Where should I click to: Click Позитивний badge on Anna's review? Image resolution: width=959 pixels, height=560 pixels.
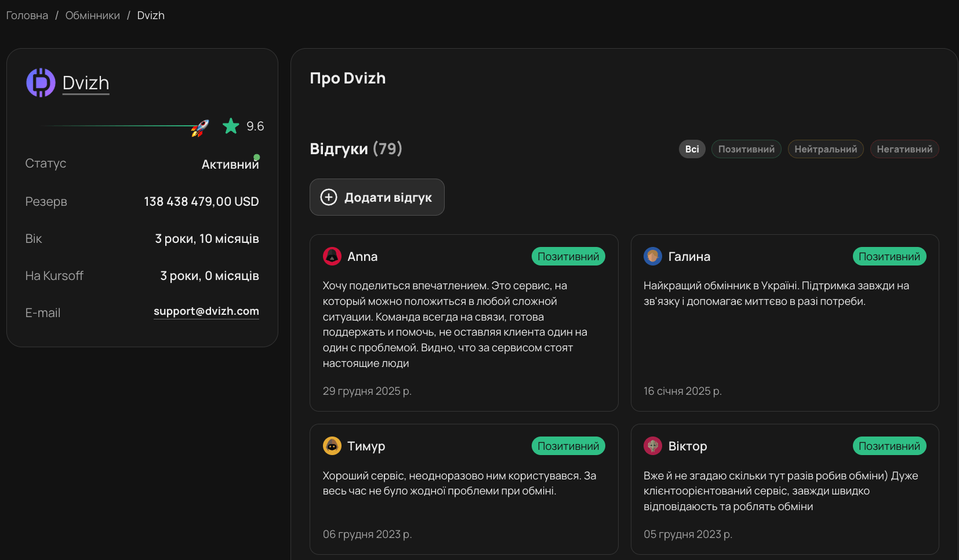[x=568, y=256]
